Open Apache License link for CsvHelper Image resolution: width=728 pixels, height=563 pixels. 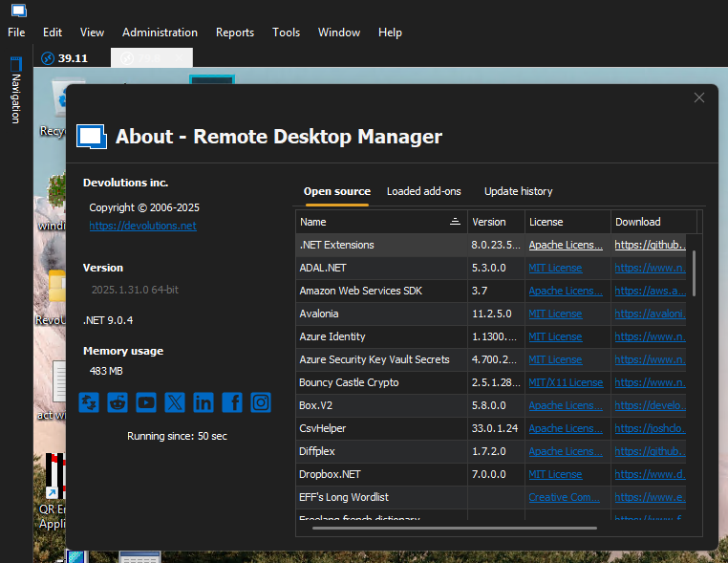click(565, 428)
